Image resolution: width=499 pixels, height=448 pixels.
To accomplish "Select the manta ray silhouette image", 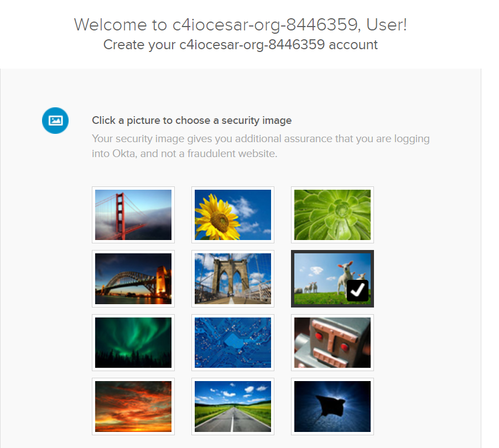I will (332, 407).
